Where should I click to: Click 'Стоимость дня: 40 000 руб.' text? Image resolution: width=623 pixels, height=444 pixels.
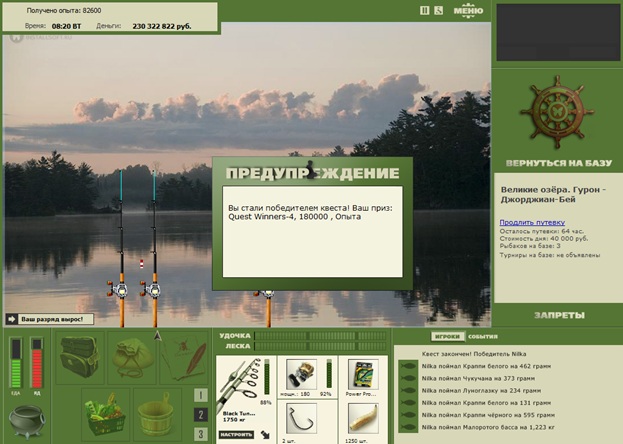(544, 238)
